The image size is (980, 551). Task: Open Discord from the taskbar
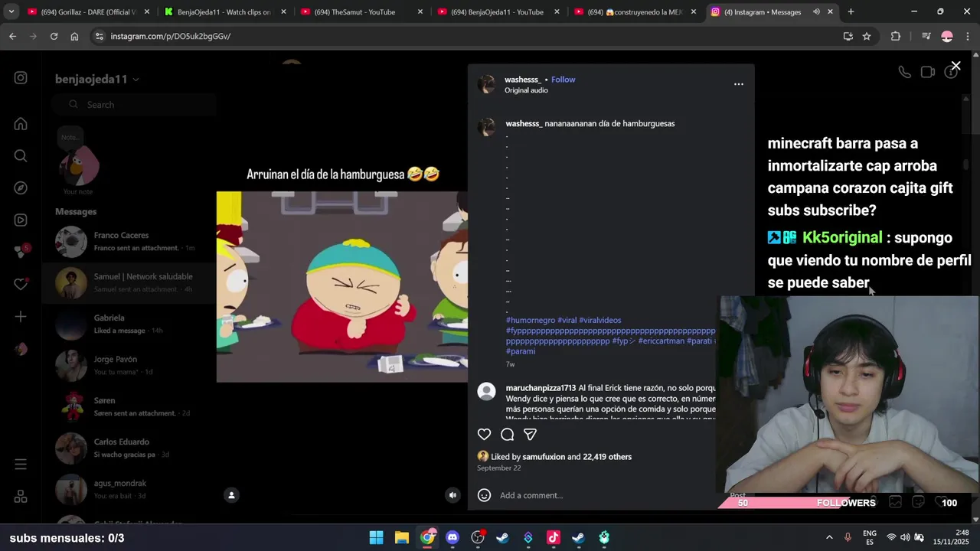pos(452,537)
